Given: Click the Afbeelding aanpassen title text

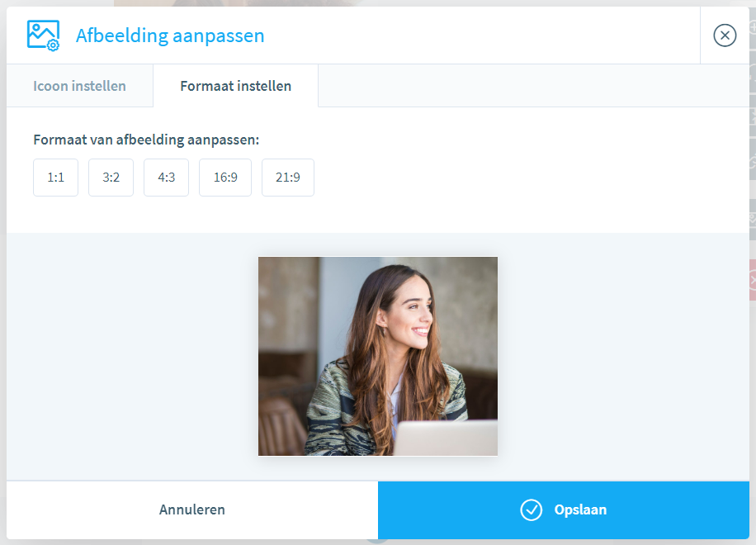Looking at the screenshot, I should tap(169, 36).
